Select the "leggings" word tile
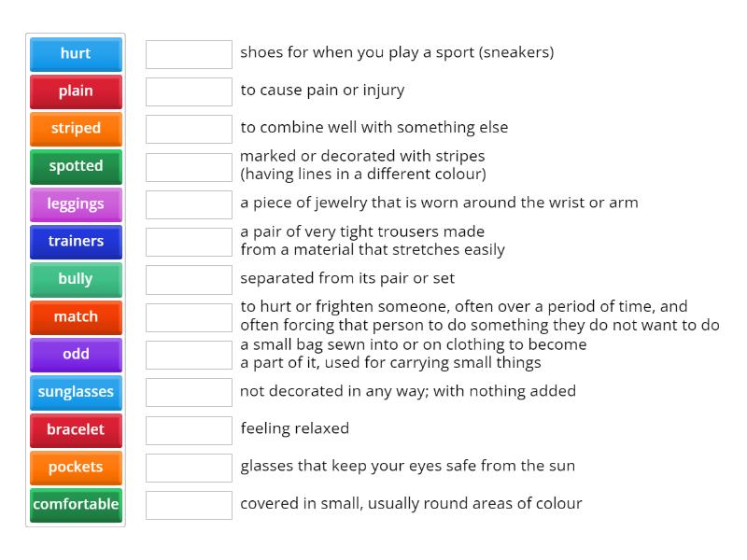The width and height of the screenshot is (747, 560). tap(76, 203)
